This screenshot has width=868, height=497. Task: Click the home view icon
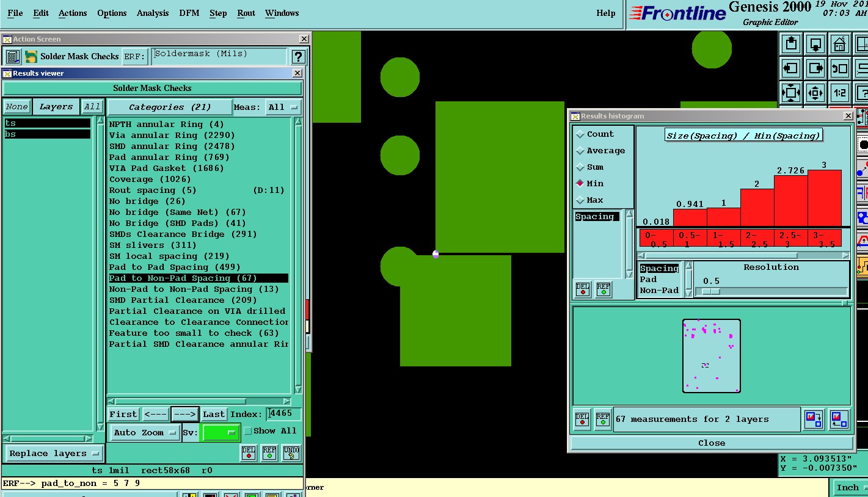click(840, 43)
